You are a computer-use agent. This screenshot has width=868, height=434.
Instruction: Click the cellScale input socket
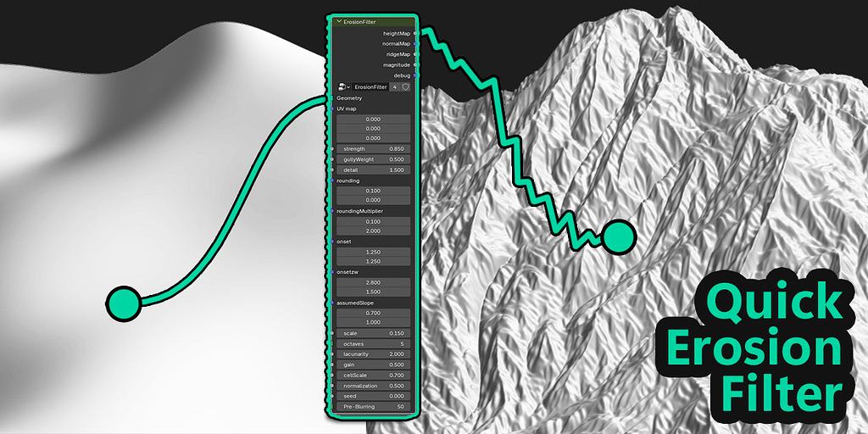click(331, 376)
